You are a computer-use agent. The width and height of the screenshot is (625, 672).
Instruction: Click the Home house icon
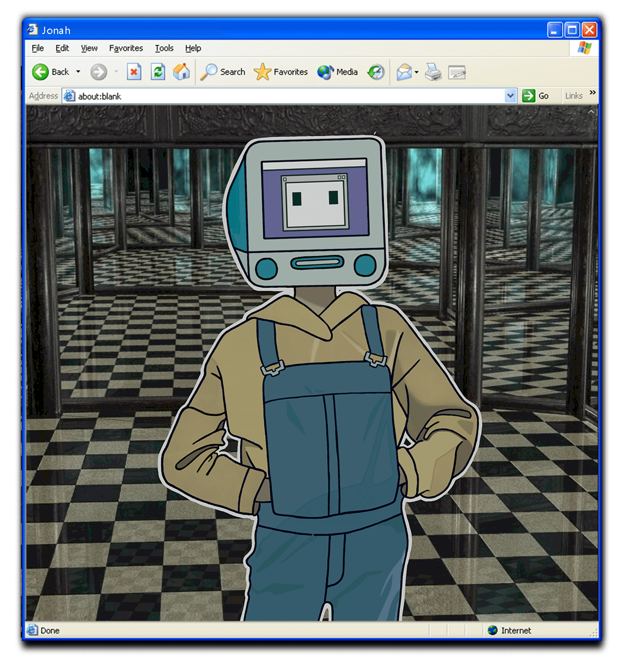181,72
